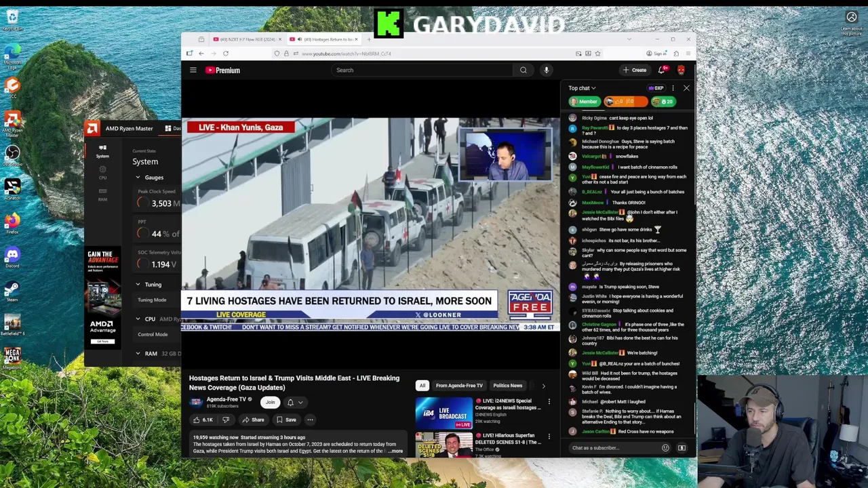This screenshot has width=868, height=488.
Task: Open notification bell dropdown for Agenda-Free TV
Action: tap(294, 403)
